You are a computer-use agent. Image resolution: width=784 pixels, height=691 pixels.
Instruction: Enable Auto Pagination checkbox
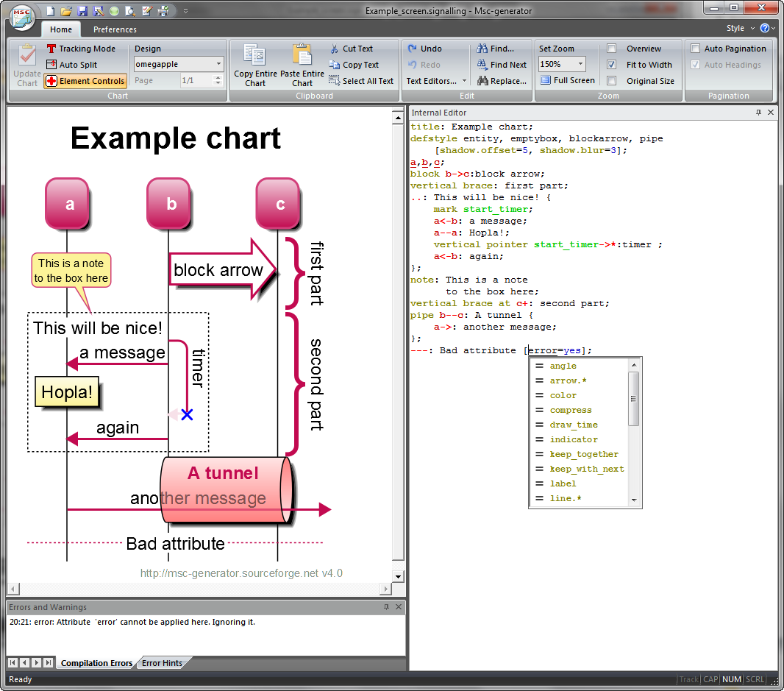[x=695, y=49]
